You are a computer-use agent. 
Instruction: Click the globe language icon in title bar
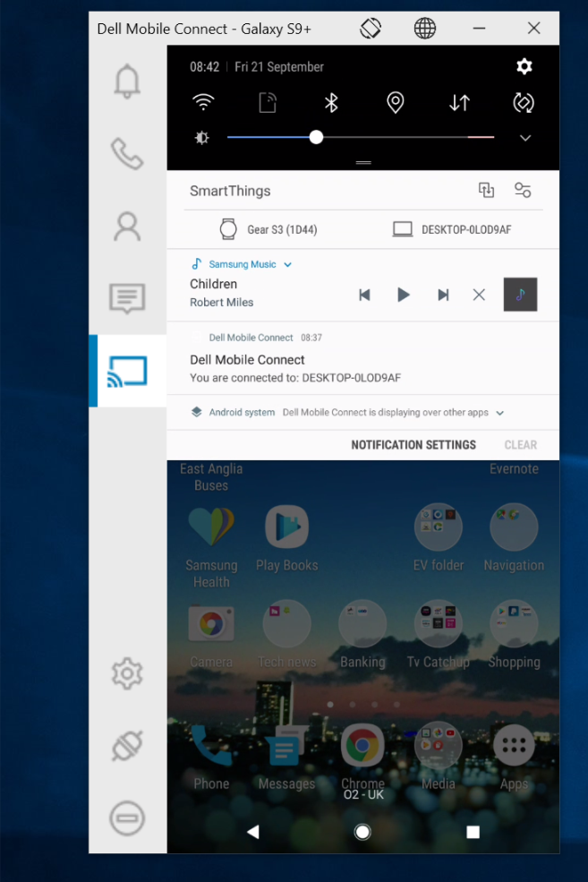[425, 28]
